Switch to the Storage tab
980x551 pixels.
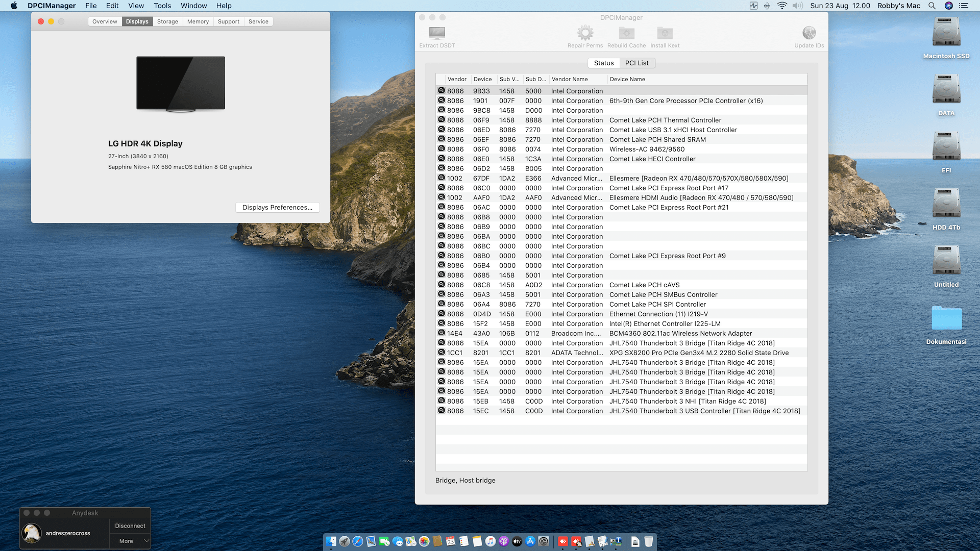click(x=167, y=21)
